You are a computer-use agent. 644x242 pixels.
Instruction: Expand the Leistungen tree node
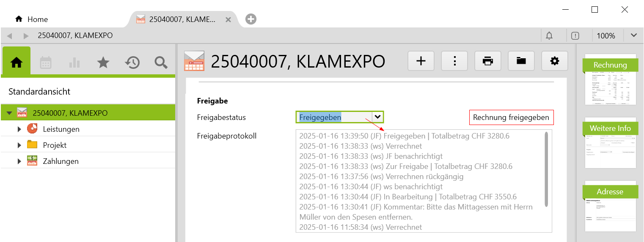tap(19, 129)
